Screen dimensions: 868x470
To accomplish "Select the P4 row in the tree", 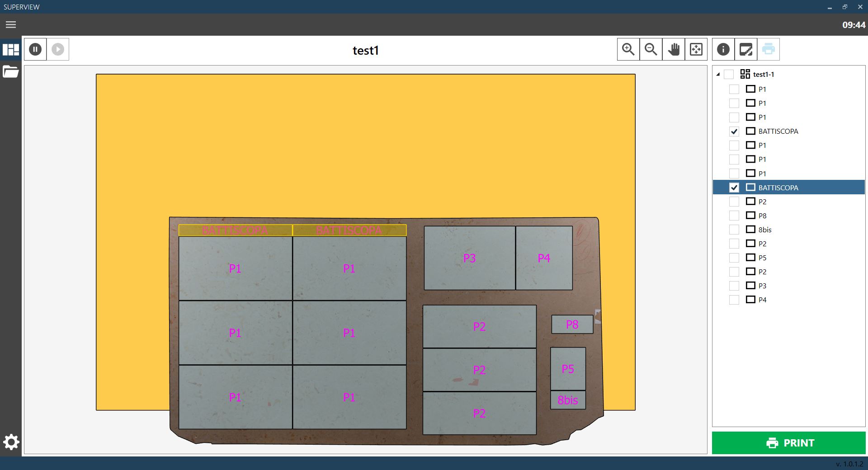I will (788, 300).
